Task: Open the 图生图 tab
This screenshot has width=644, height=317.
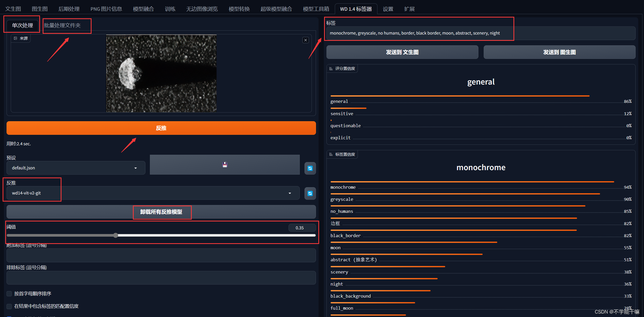Action: tap(40, 9)
